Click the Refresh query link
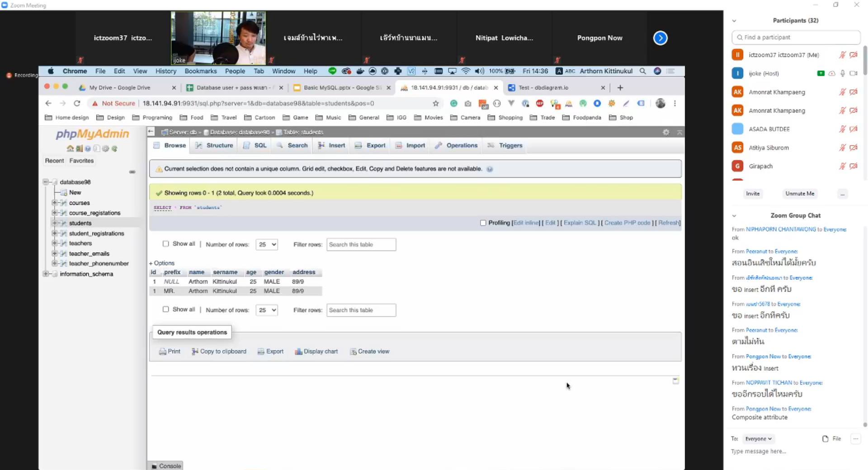 [669, 223]
